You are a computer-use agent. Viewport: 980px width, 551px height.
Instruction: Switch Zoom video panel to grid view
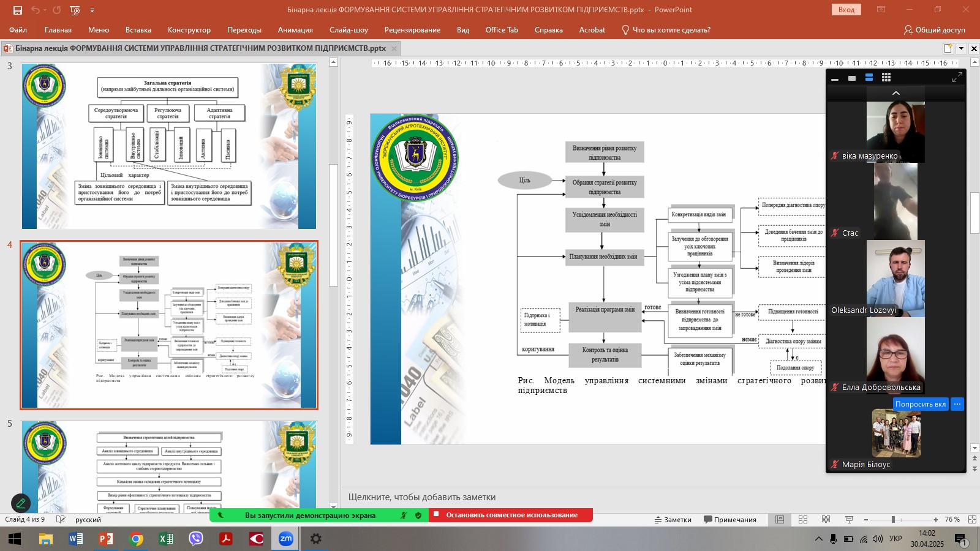pos(886,78)
